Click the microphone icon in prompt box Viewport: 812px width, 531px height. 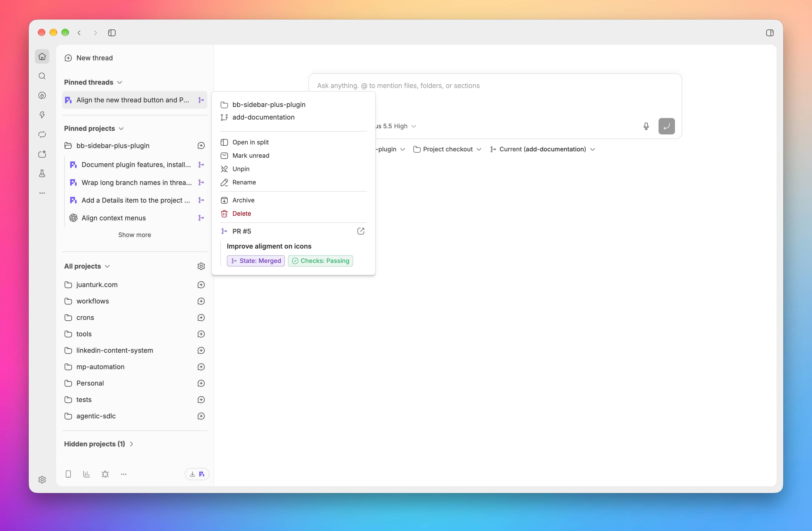(646, 126)
